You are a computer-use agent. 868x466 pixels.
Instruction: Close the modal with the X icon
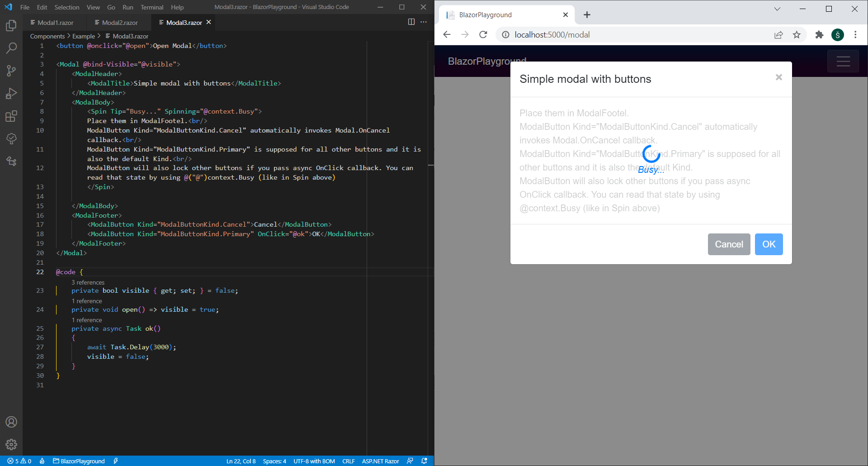(x=778, y=77)
